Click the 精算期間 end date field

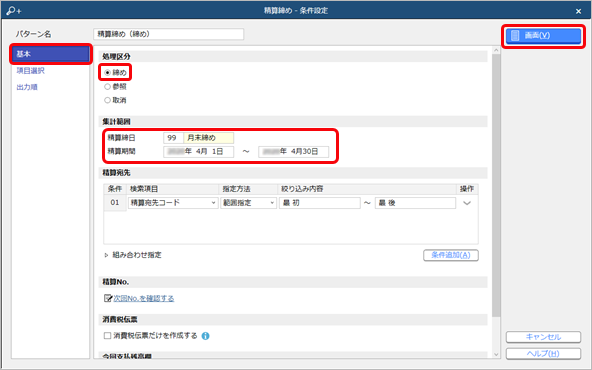point(293,152)
